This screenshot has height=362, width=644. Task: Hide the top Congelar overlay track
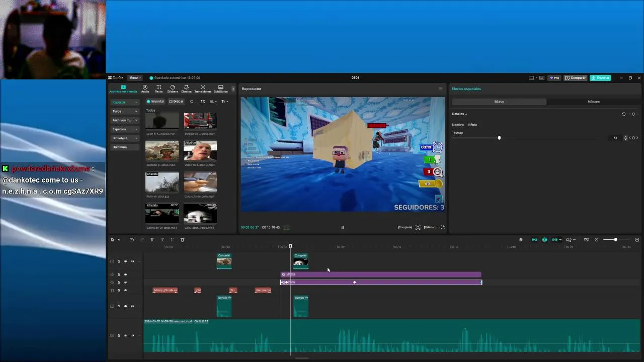tap(126, 261)
